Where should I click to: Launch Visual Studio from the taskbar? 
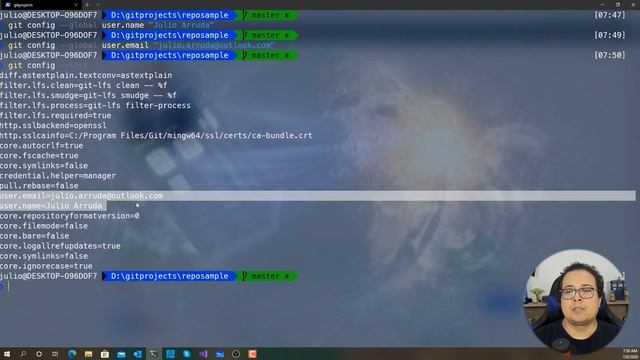tap(203, 354)
